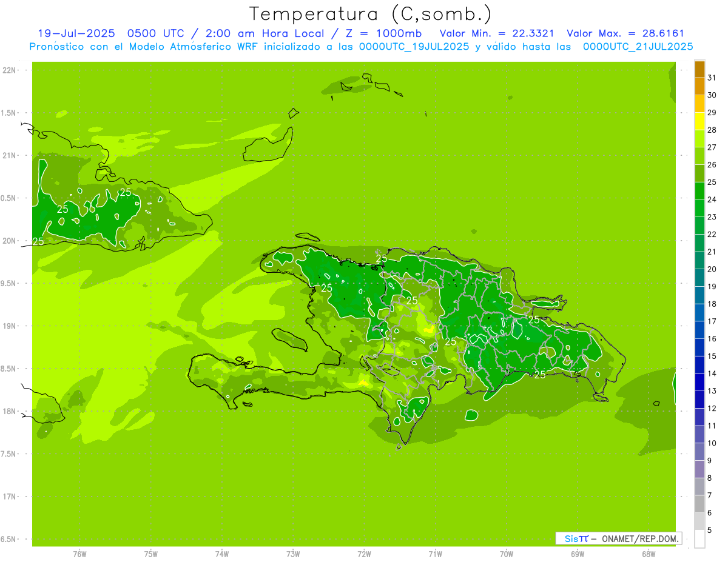
Task: Click the '31' color bar label
Action: (x=712, y=78)
